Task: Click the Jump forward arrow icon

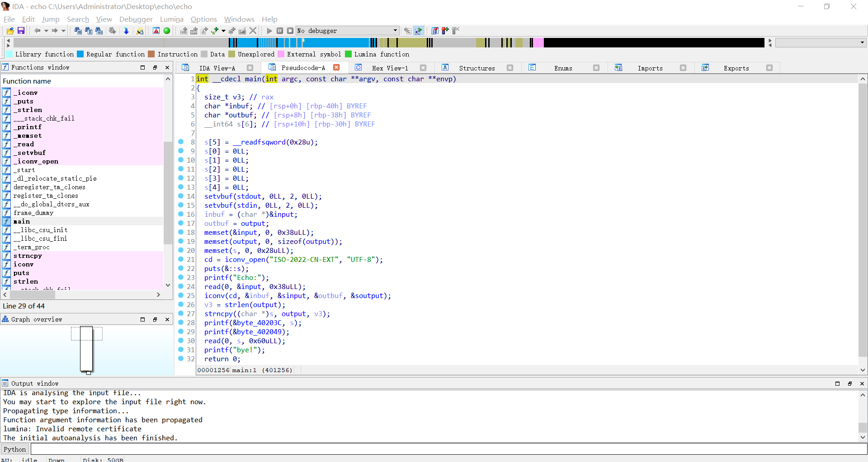Action: tap(54, 31)
